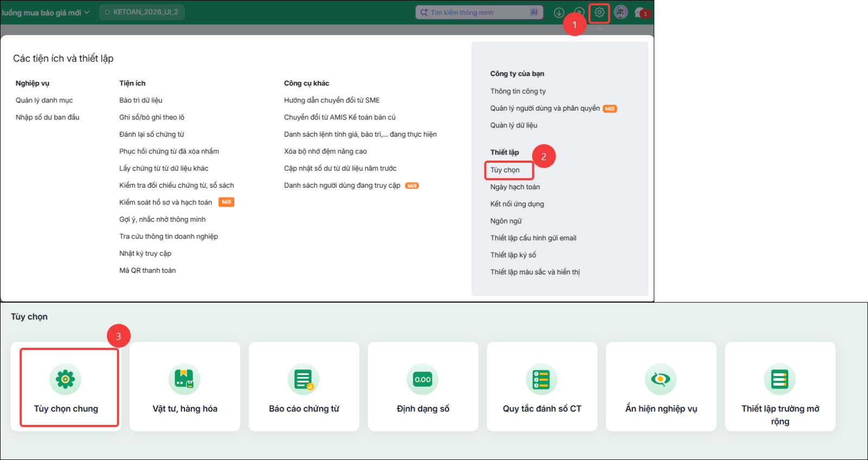The width and height of the screenshot is (868, 460).
Task: Click the Ẩn hiện nghiệp vụ eye icon
Action: (661, 379)
